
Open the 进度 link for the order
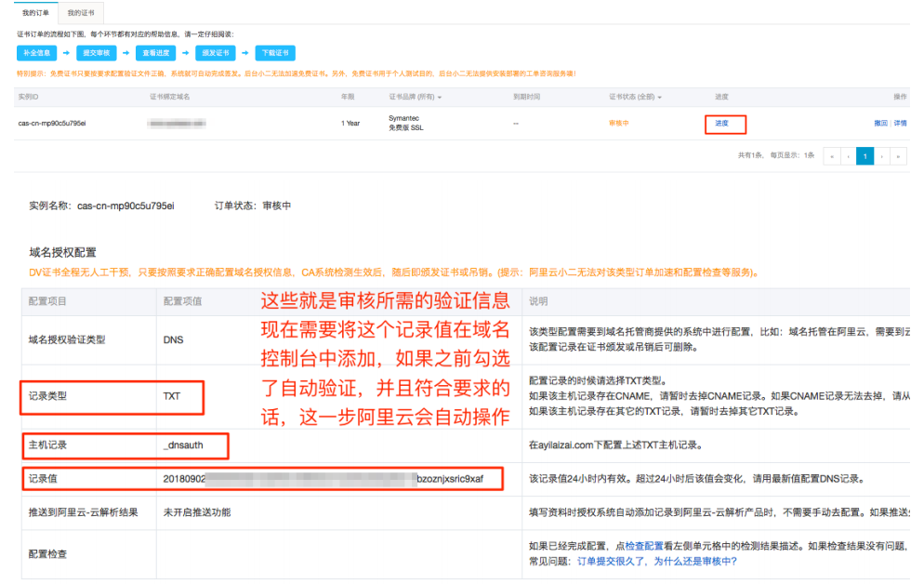(722, 123)
